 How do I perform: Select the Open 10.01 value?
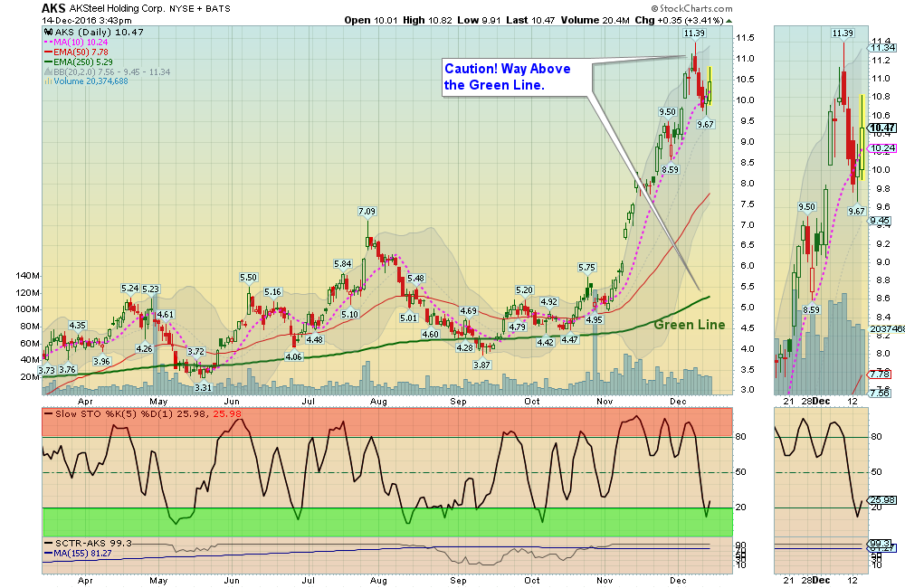click(371, 20)
